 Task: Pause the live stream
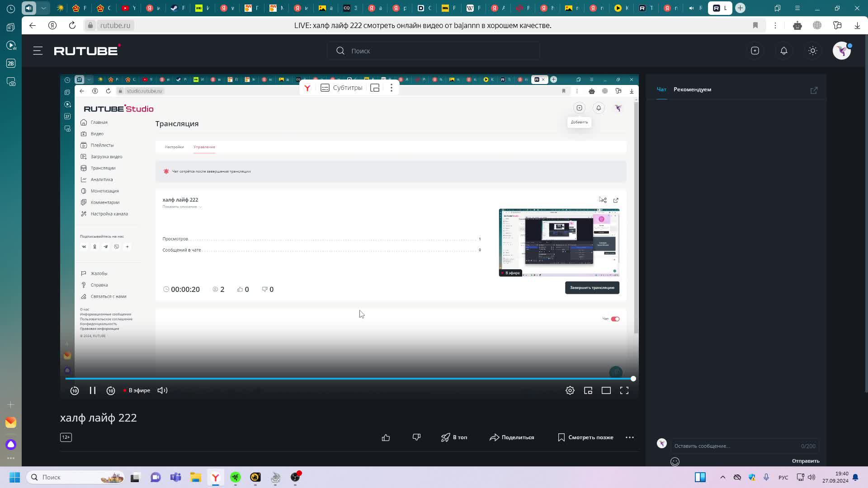click(93, 390)
